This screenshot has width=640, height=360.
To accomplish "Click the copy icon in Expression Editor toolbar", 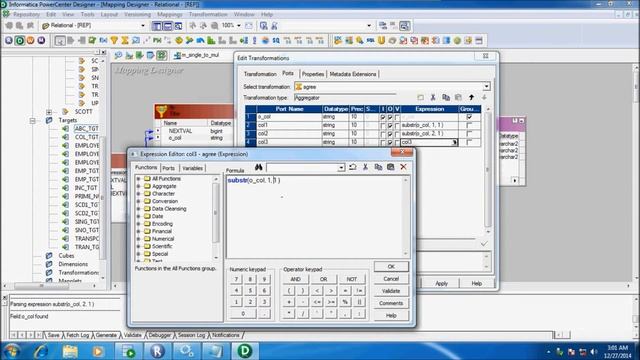I will 378,167.
